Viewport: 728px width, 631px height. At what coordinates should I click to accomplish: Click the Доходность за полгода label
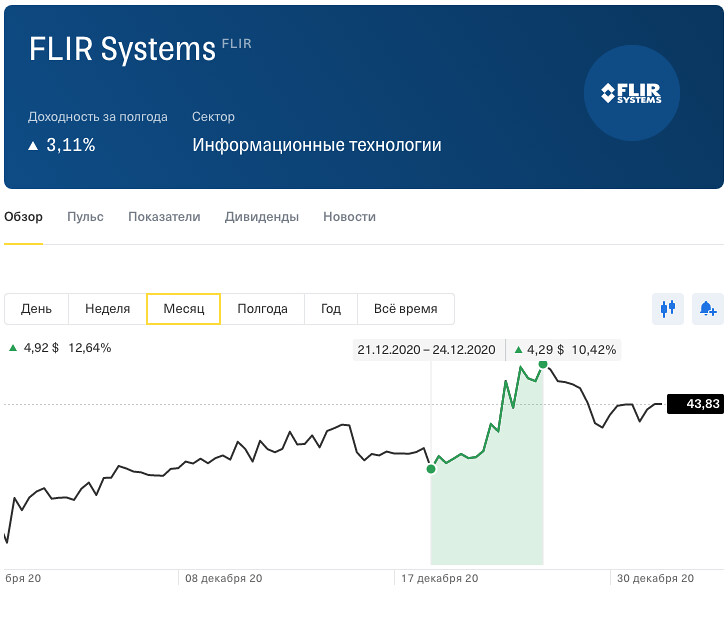(98, 117)
